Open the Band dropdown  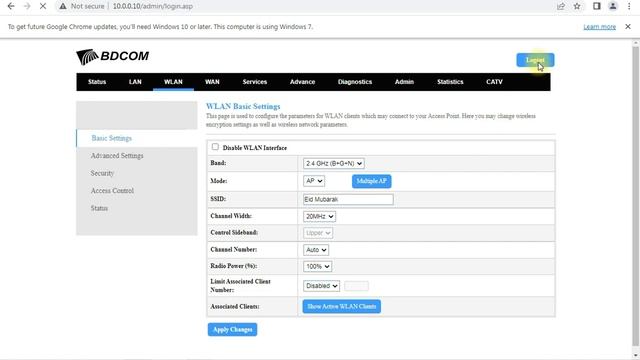pyautogui.click(x=333, y=163)
